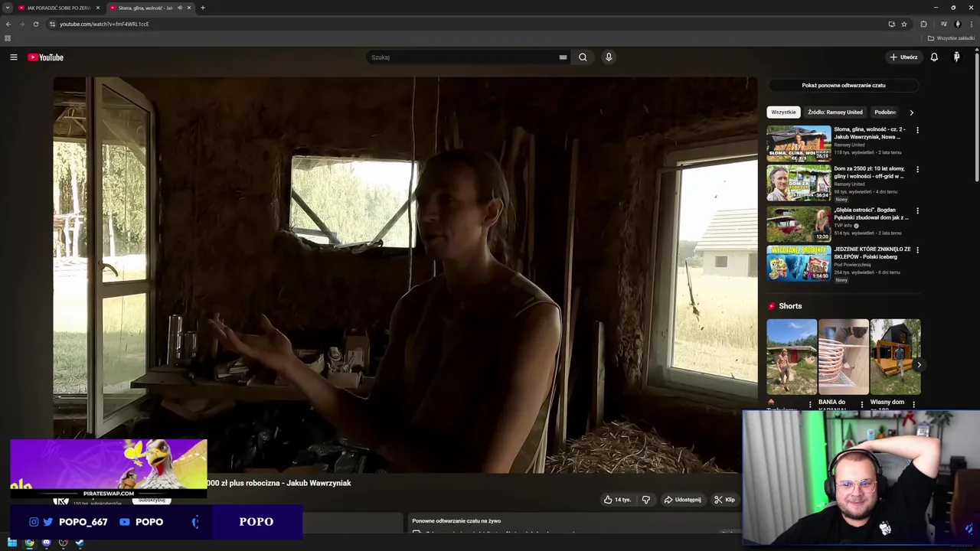Viewport: 980px width, 551px height.
Task: Open the 'Głębia ostrości' video thumbnail
Action: pos(799,223)
